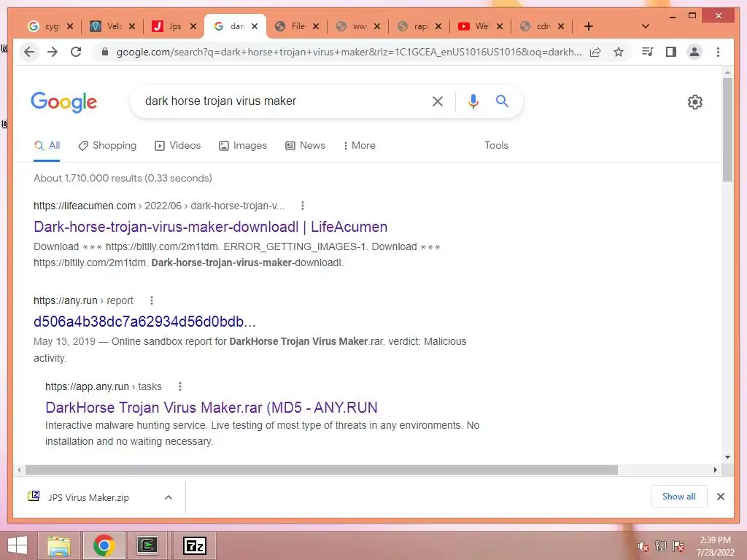747x560 pixels.
Task: Close the Jps browser tab
Action: pyautogui.click(x=193, y=26)
